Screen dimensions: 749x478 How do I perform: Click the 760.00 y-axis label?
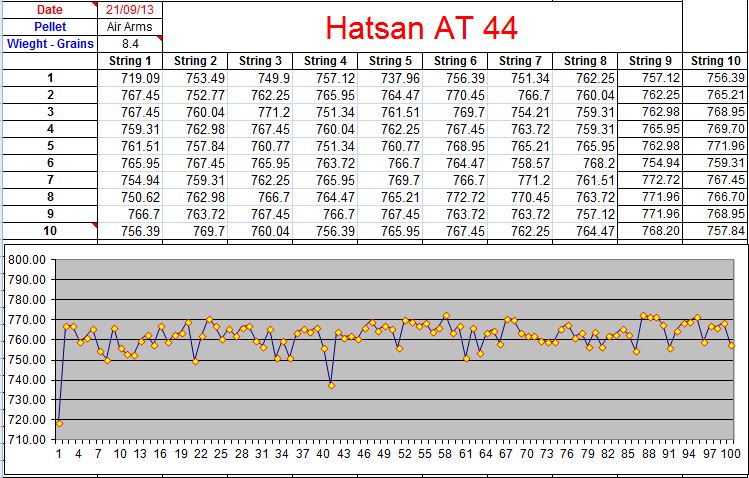[x=27, y=340]
